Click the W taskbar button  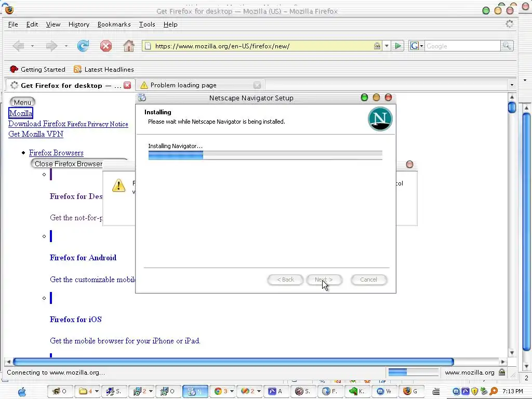(384, 391)
